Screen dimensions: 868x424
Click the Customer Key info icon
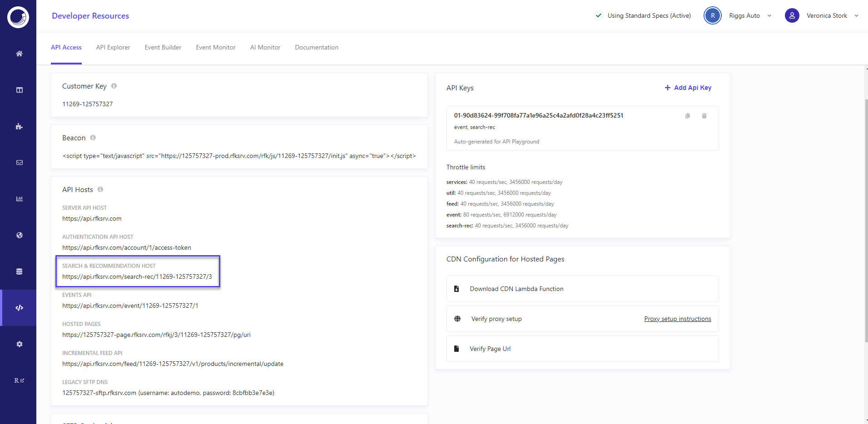(114, 86)
